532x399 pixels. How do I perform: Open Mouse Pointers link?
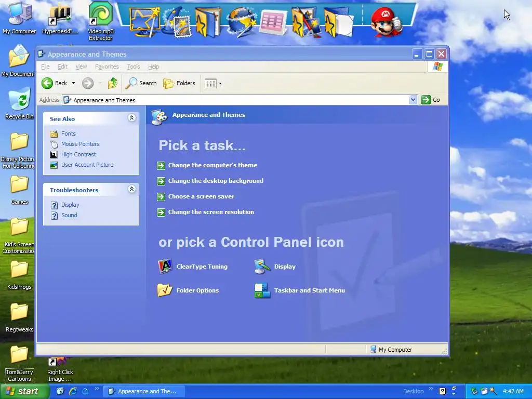point(81,144)
